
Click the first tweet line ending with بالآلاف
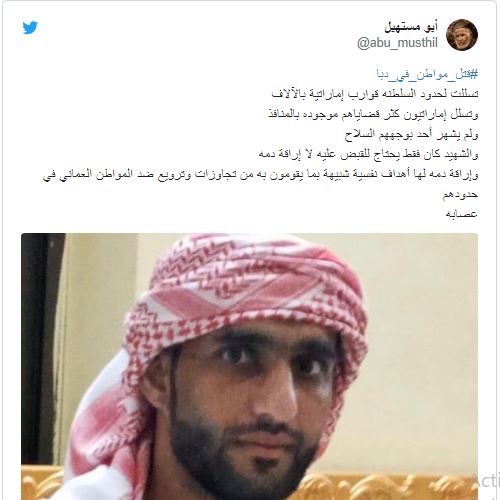click(375, 94)
